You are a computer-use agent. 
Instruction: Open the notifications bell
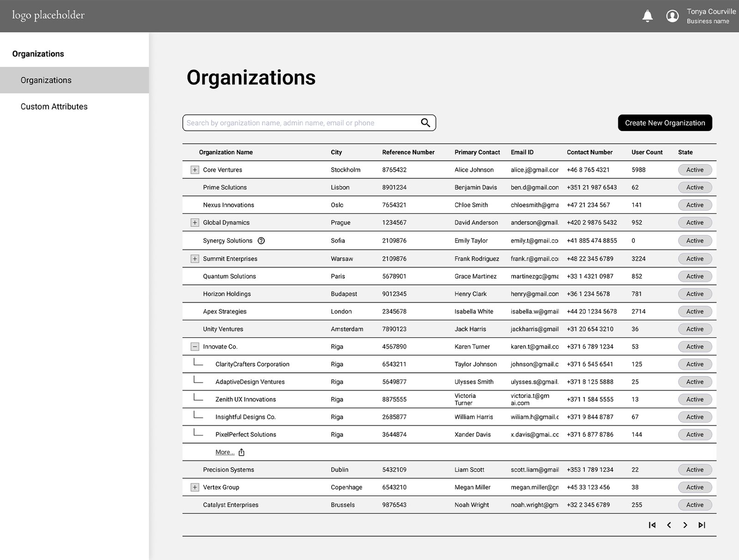648,16
